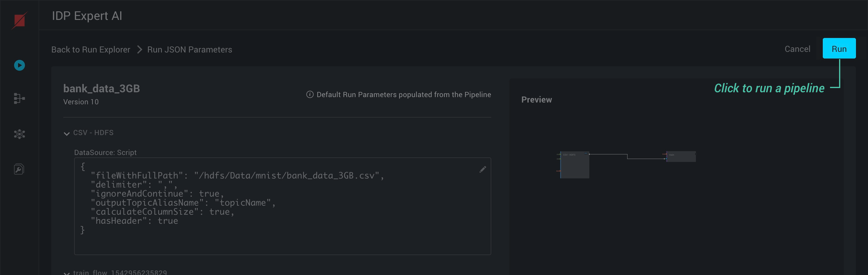Click the IDP Expert AI header title
The image size is (868, 275).
87,16
